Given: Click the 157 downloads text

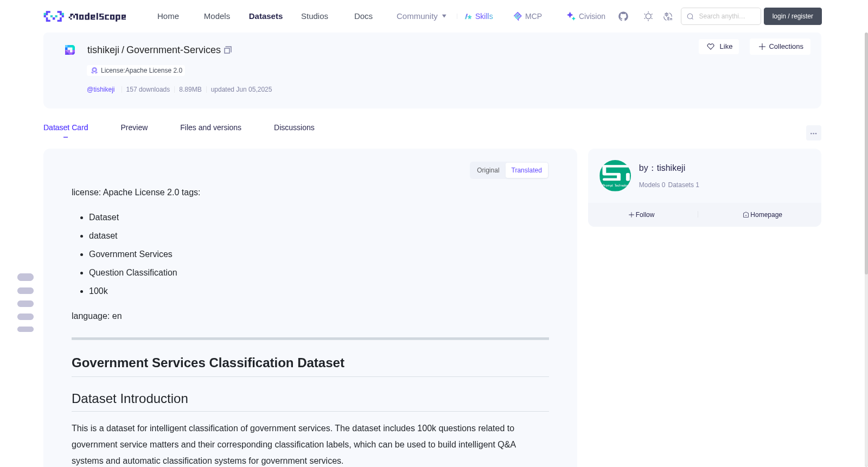Looking at the screenshot, I should coord(148,89).
